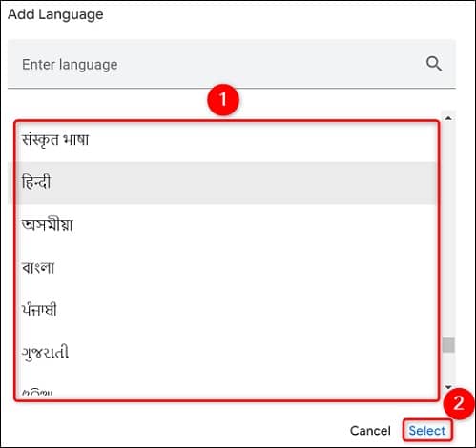Click scrollbar track above the thumb
The image size is (476, 448).
448,231
